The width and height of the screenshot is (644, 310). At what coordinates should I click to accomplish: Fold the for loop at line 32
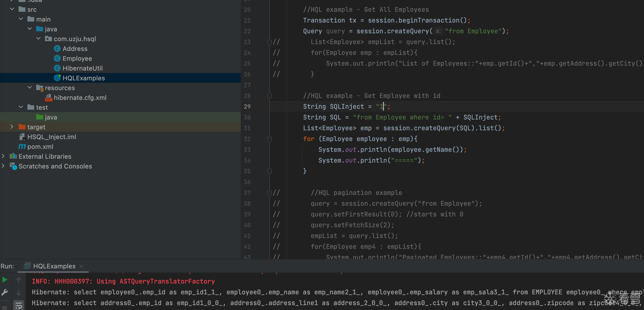click(269, 139)
